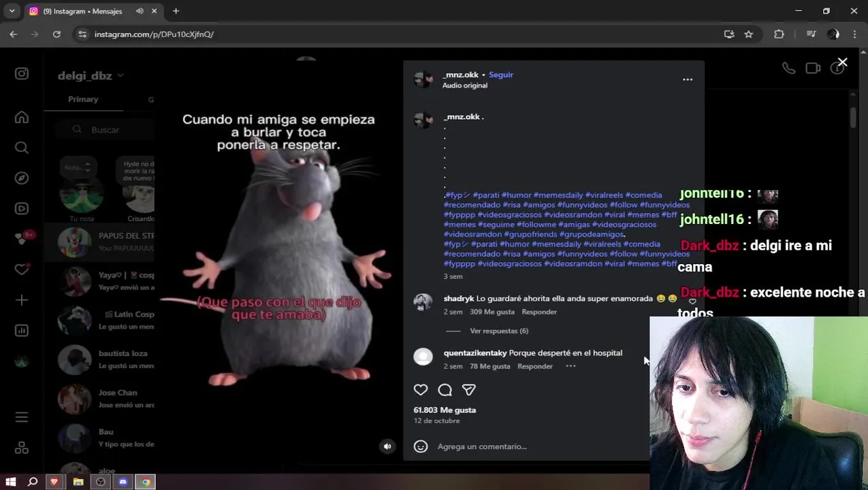
Task: Click the Create plus icon in sidebar
Action: (x=22, y=300)
